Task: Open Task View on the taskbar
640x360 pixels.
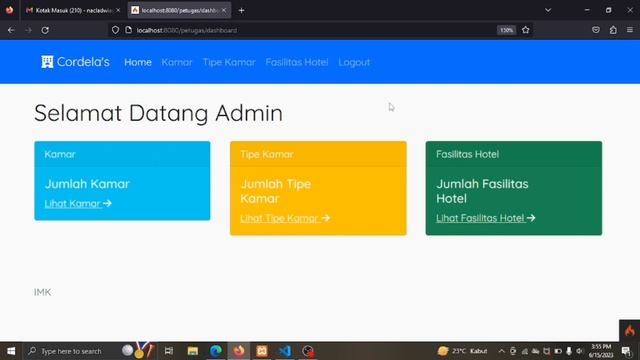Action: click(x=169, y=351)
